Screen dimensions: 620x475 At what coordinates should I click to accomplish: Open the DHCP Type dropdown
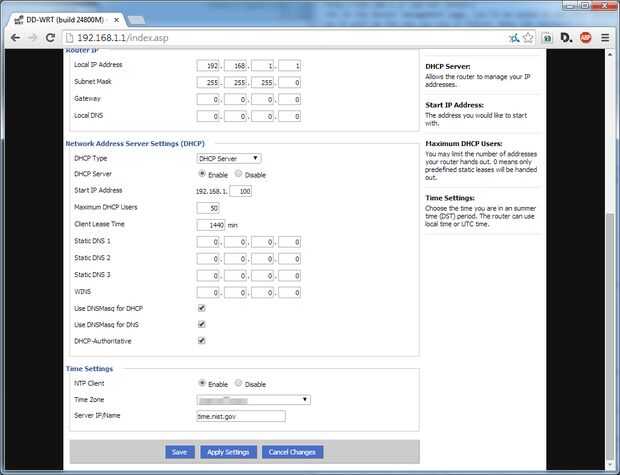229,158
